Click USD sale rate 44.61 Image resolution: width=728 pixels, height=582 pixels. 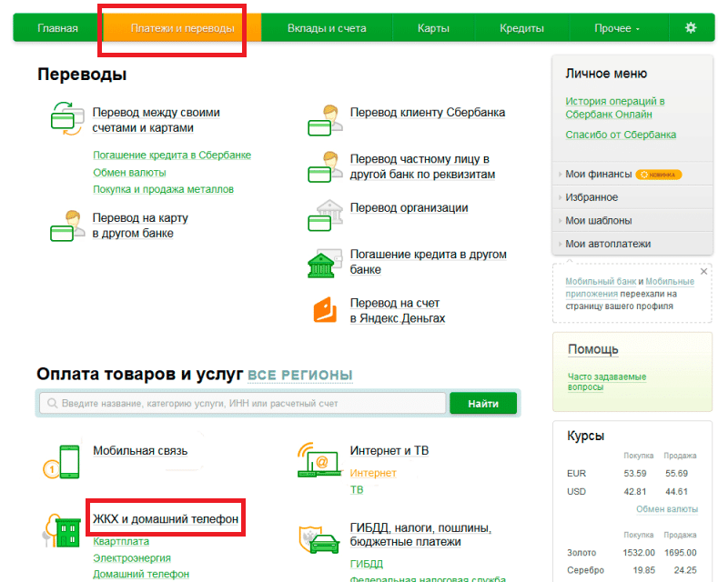[x=676, y=491]
